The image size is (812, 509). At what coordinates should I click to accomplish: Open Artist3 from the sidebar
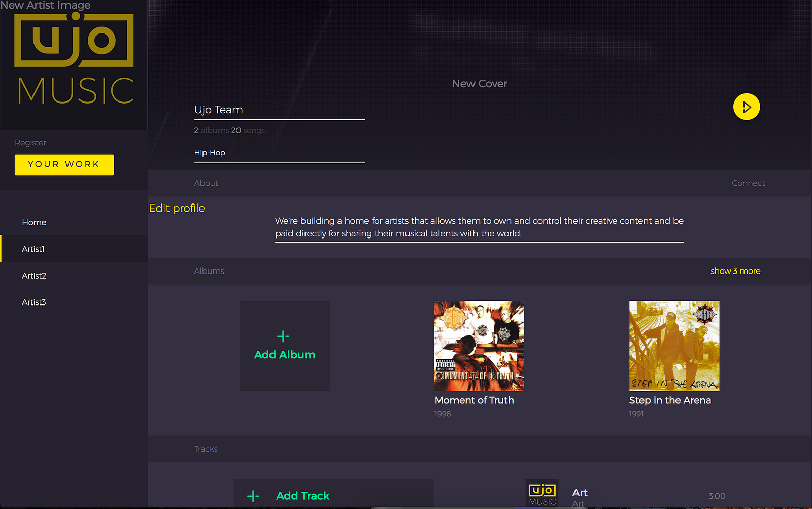coord(34,302)
